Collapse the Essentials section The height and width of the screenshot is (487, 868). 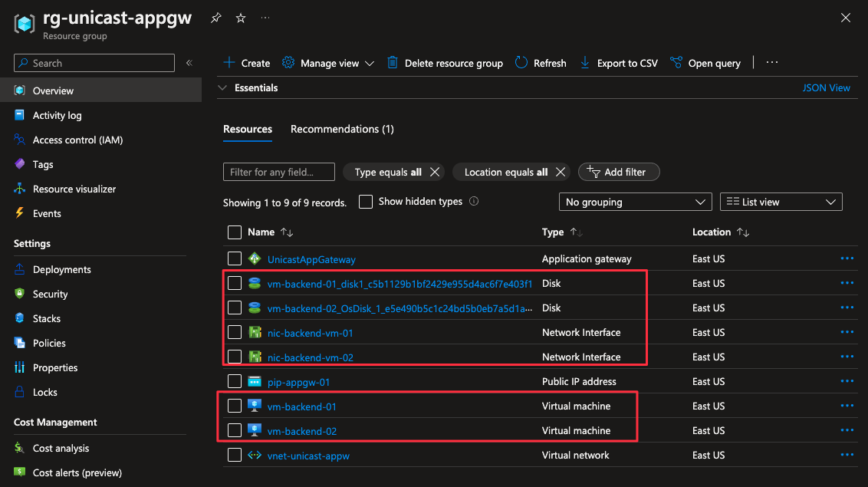[x=223, y=88]
